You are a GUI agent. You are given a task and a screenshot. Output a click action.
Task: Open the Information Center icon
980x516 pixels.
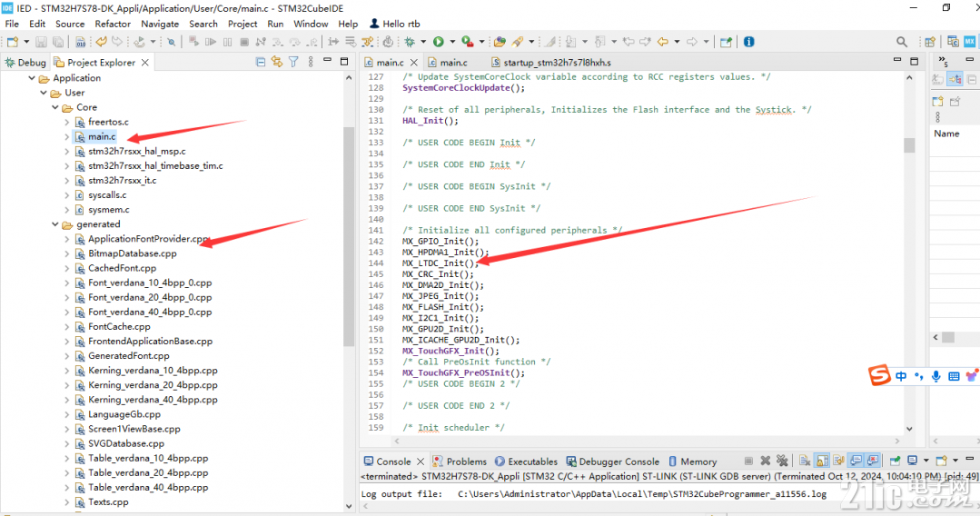748,42
